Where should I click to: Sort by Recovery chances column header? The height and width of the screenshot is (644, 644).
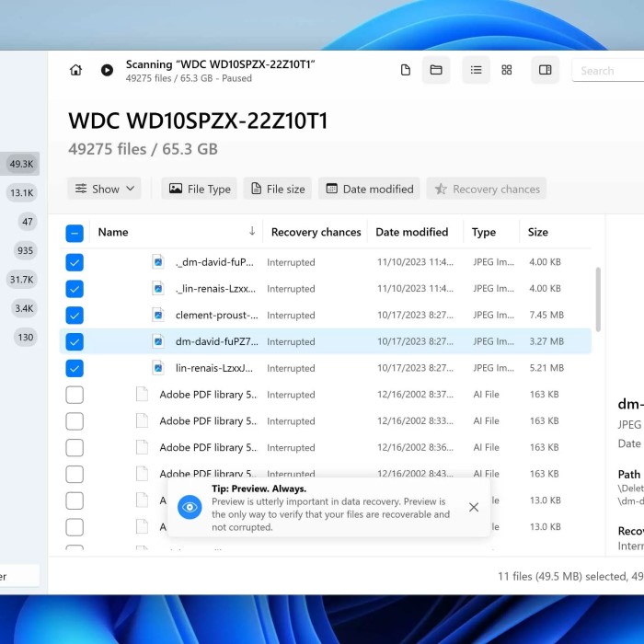point(316,232)
